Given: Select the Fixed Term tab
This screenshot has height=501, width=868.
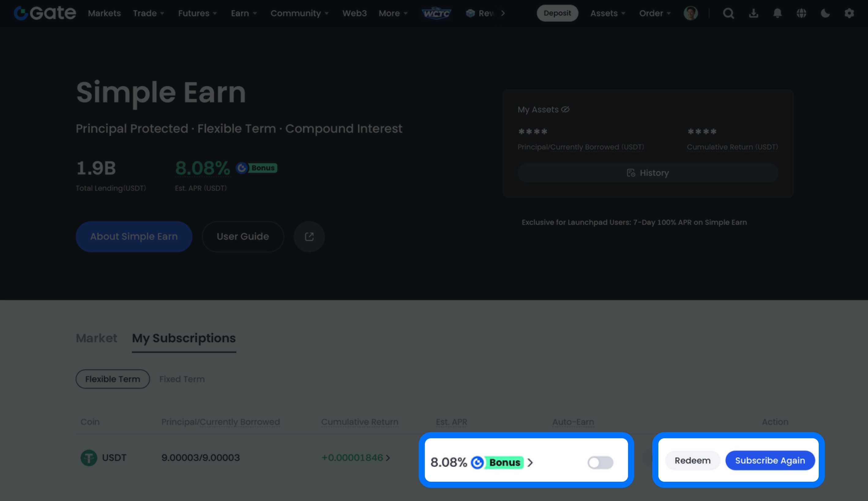Looking at the screenshot, I should tap(182, 379).
